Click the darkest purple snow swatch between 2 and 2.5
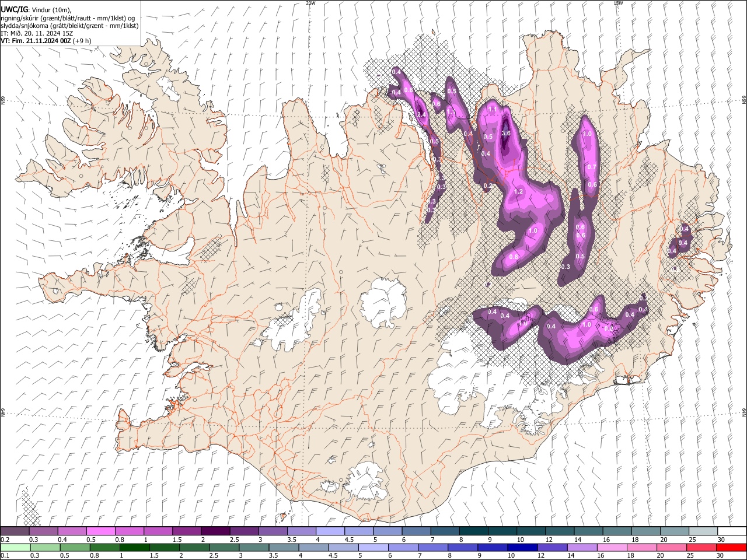The height and width of the screenshot is (560, 747). coord(215,531)
